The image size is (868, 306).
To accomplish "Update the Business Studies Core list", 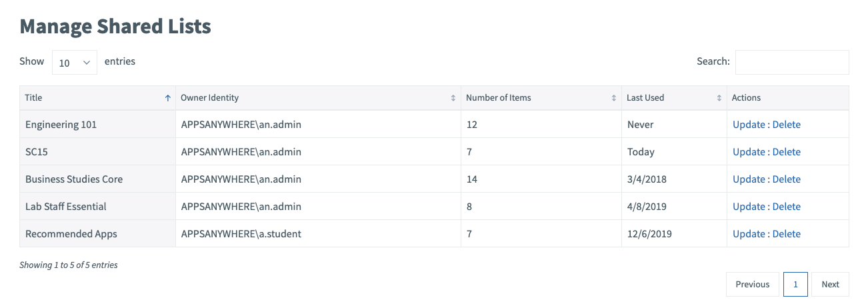I will tap(749, 179).
